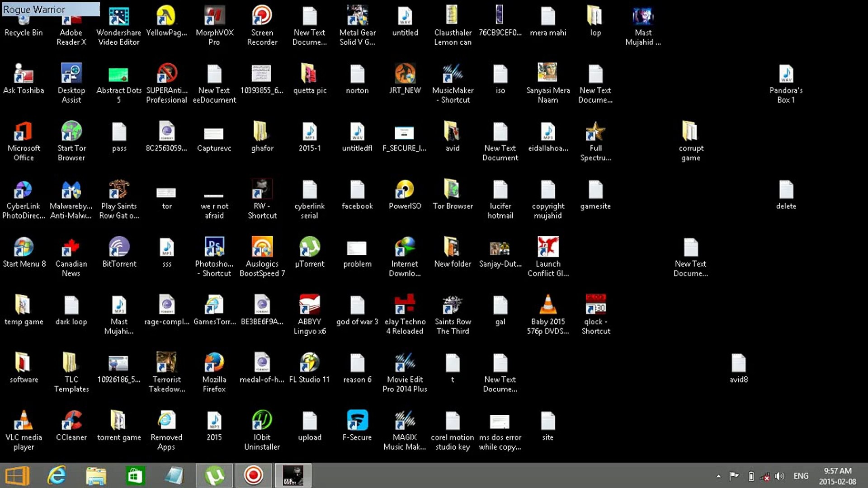Switch to the µTorrent taskbar button
Screen dimensions: 868x488
(x=214, y=476)
